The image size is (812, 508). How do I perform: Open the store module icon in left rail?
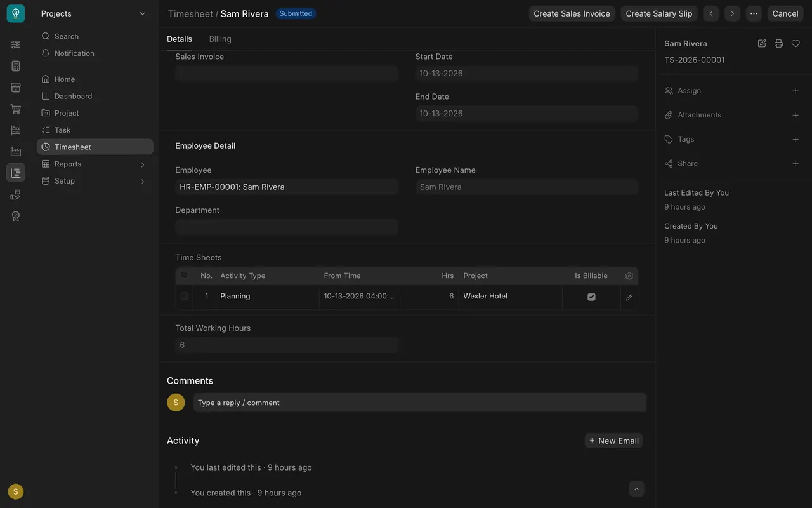(x=16, y=88)
